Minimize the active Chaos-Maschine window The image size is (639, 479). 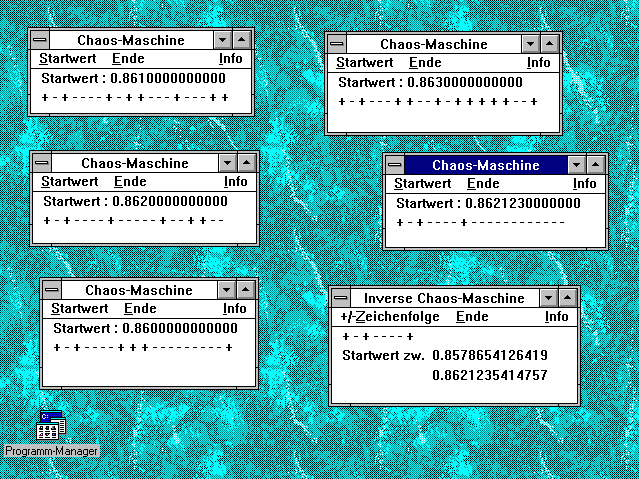(x=576, y=165)
